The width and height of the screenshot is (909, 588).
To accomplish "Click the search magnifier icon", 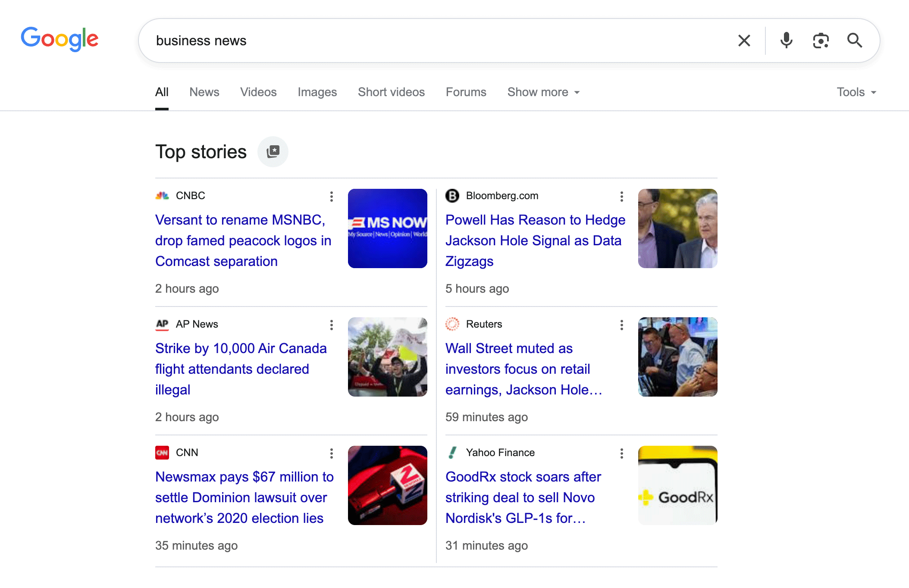I will click(855, 40).
